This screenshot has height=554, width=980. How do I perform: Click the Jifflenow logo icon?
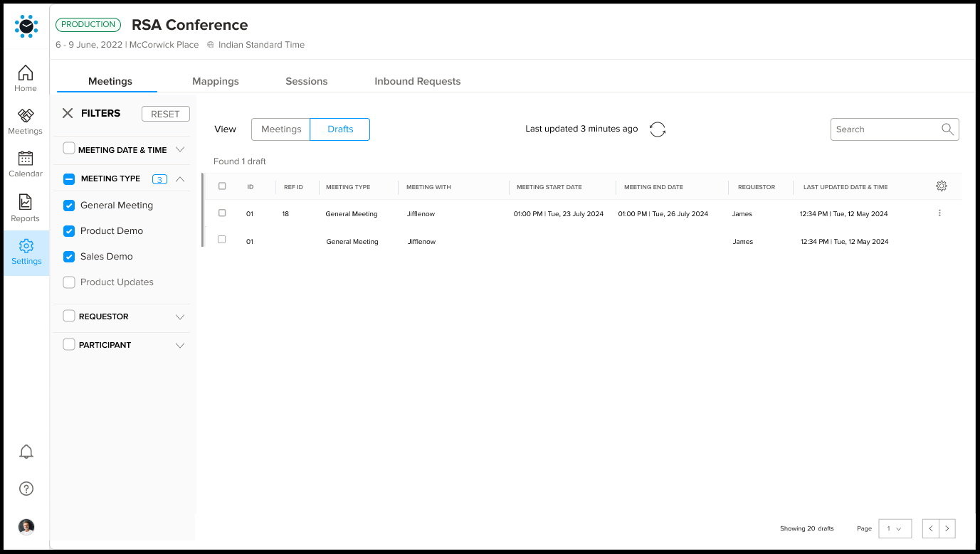26,26
